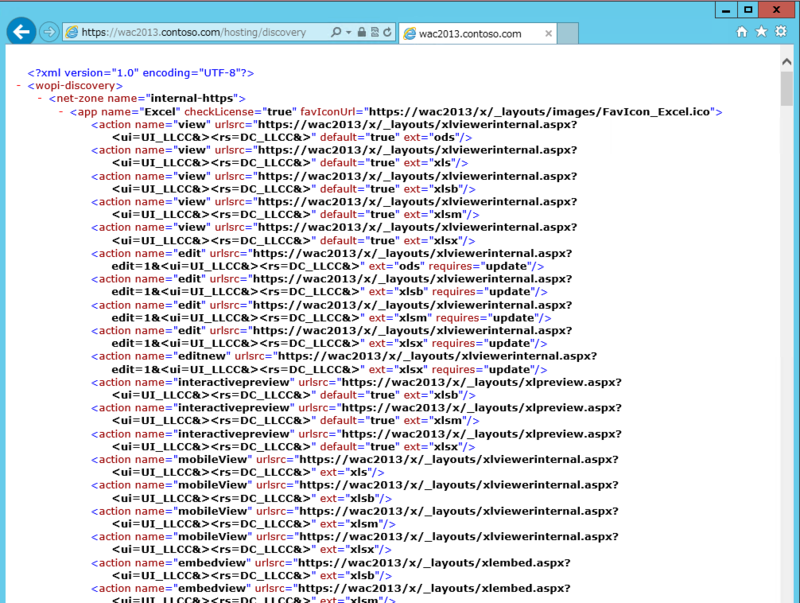The image size is (800, 603).
Task: Click the view action line ext="xlsb"
Action: tap(334, 182)
